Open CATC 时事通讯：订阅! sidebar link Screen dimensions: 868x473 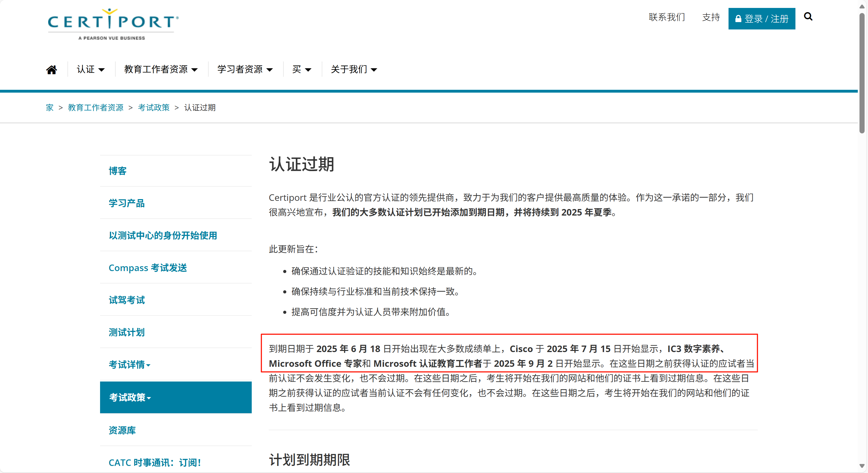(x=155, y=463)
